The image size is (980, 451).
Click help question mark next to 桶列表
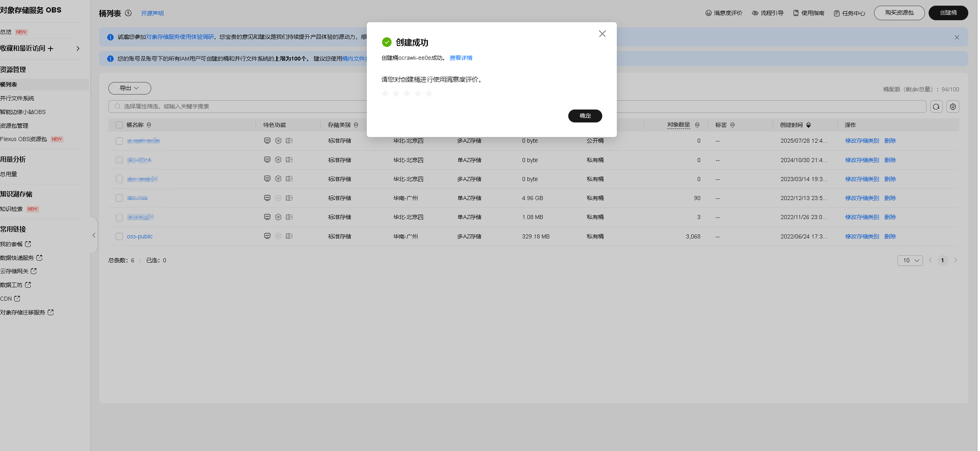coord(128,13)
